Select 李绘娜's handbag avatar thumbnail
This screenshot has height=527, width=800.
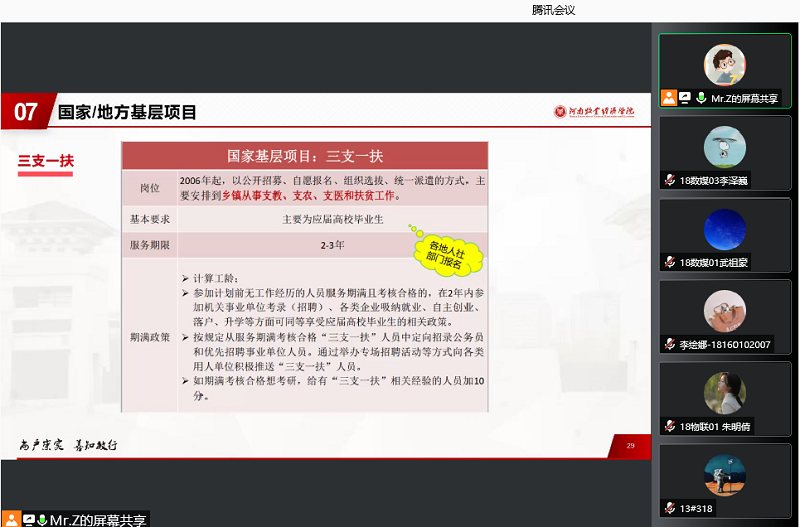click(724, 311)
